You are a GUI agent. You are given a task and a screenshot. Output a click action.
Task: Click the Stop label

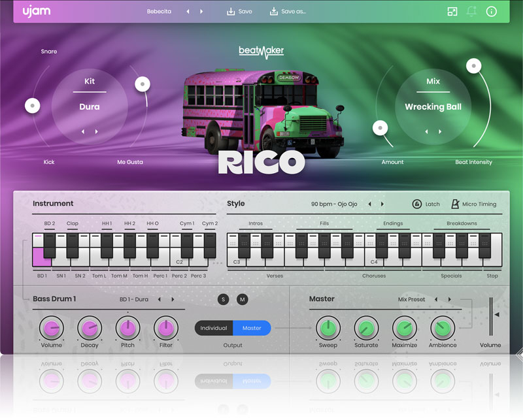tap(492, 276)
